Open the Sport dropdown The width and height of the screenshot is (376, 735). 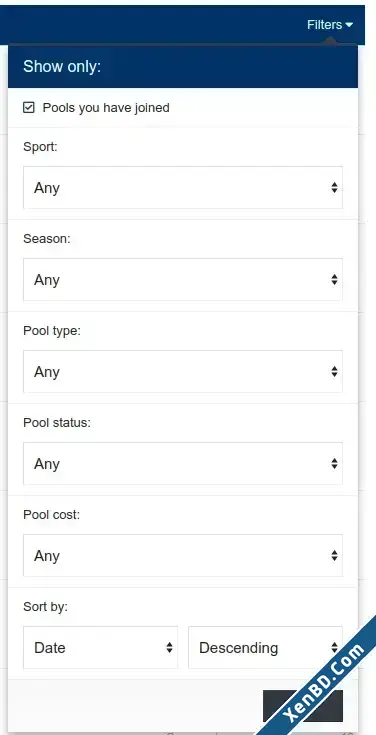tap(183, 188)
